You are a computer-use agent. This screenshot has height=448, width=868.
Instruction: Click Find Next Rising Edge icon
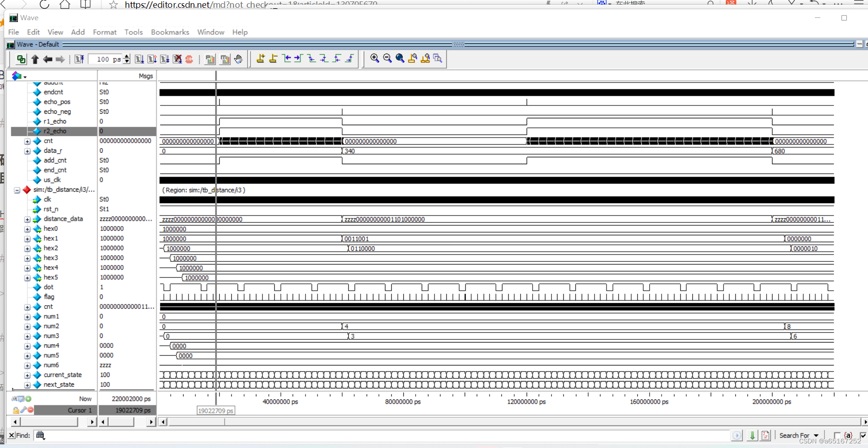click(x=350, y=58)
